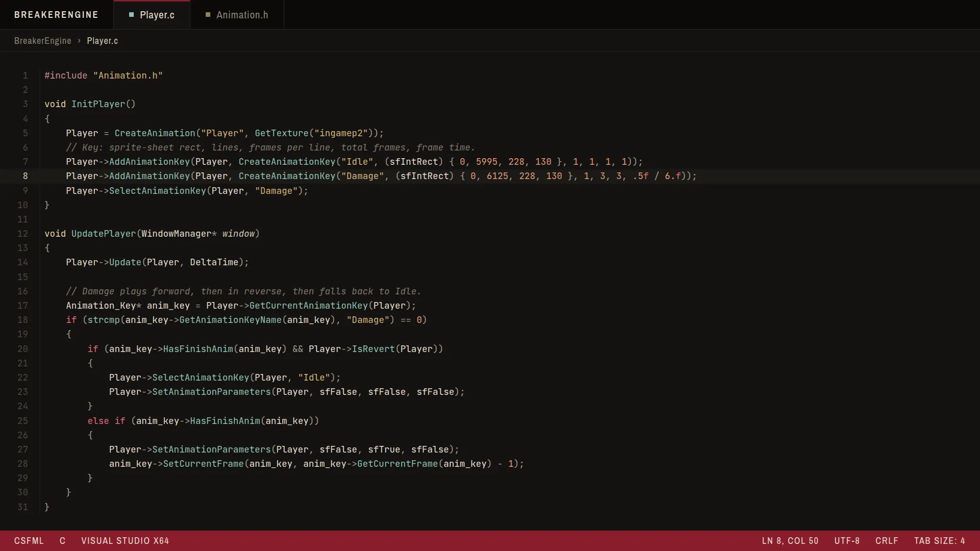Click sfTrue on line 27

(x=384, y=449)
